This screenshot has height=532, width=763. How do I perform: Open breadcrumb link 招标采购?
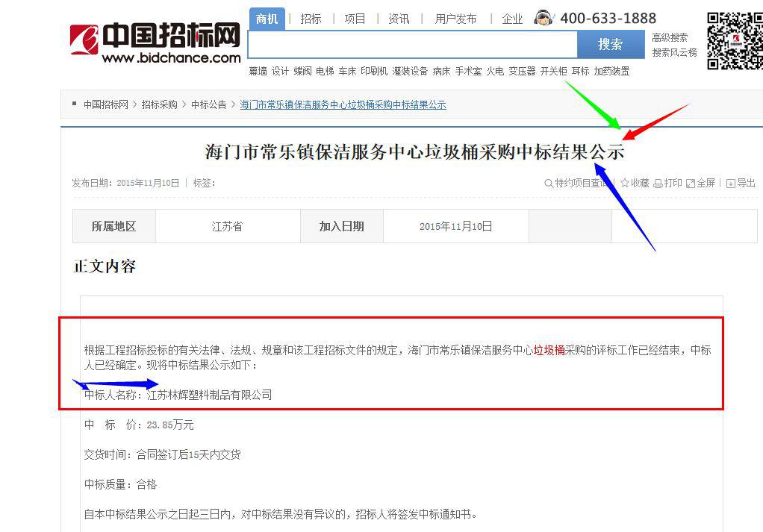tap(157, 104)
